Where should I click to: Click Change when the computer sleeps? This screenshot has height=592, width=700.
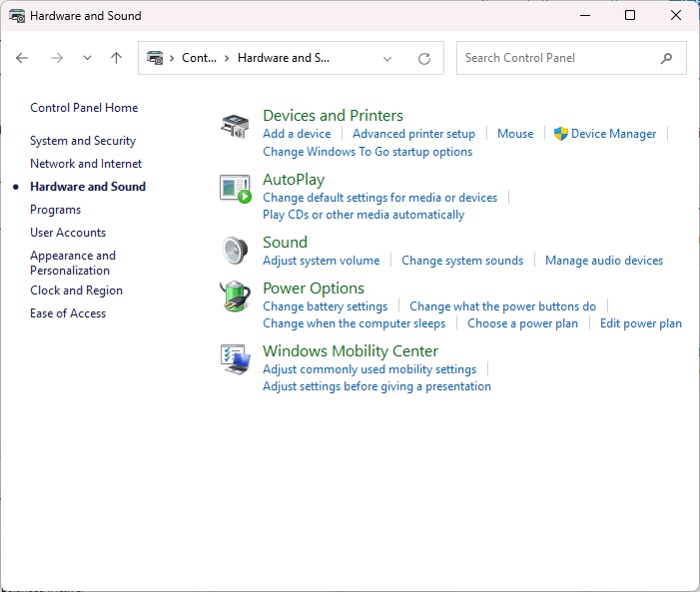(354, 323)
